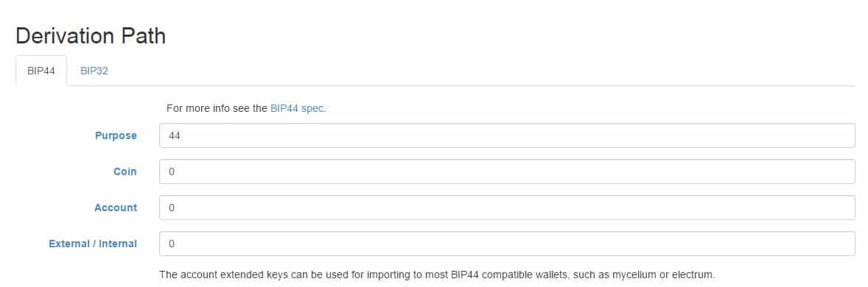The height and width of the screenshot is (287, 868).
Task: Click the word mycelium in the note
Action: coord(635,274)
